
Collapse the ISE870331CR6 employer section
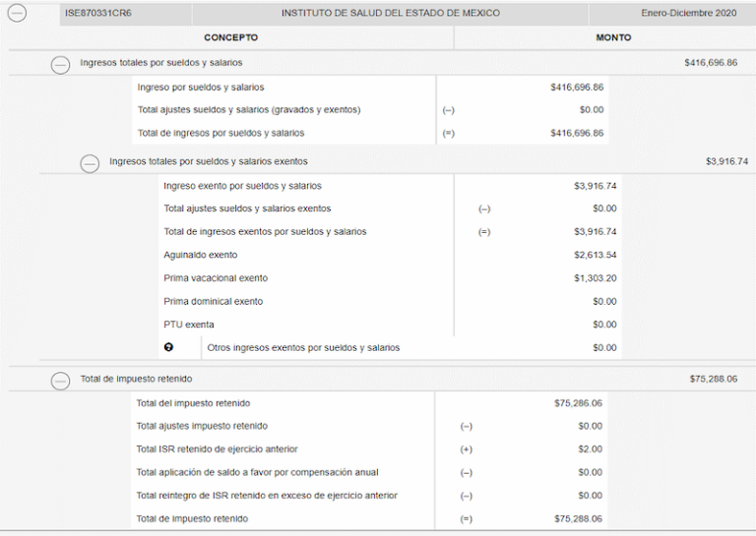(18, 13)
